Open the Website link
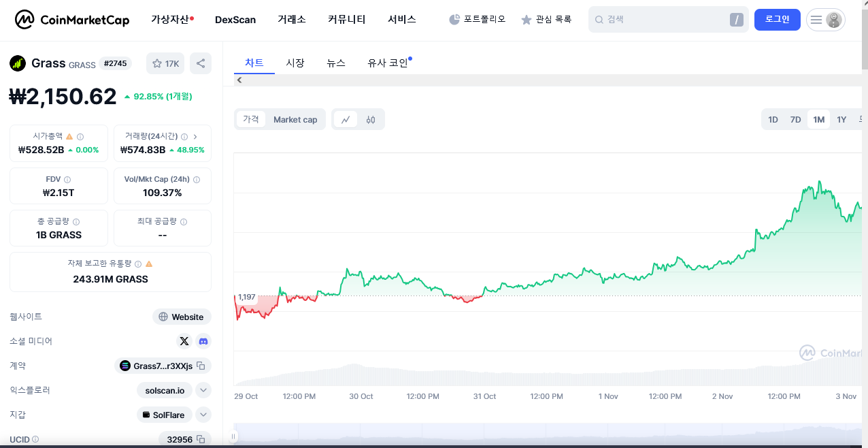 pos(182,317)
